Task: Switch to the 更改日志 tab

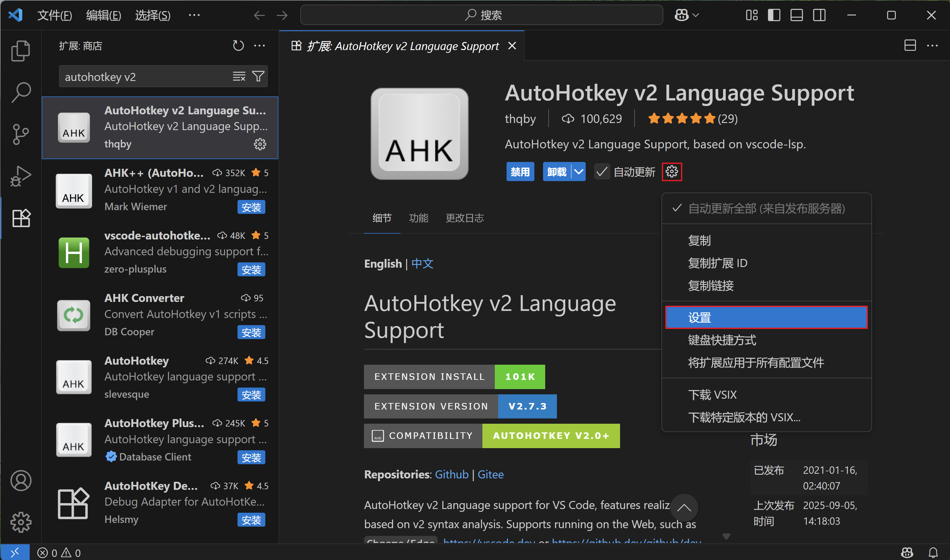Action: pyautogui.click(x=464, y=218)
